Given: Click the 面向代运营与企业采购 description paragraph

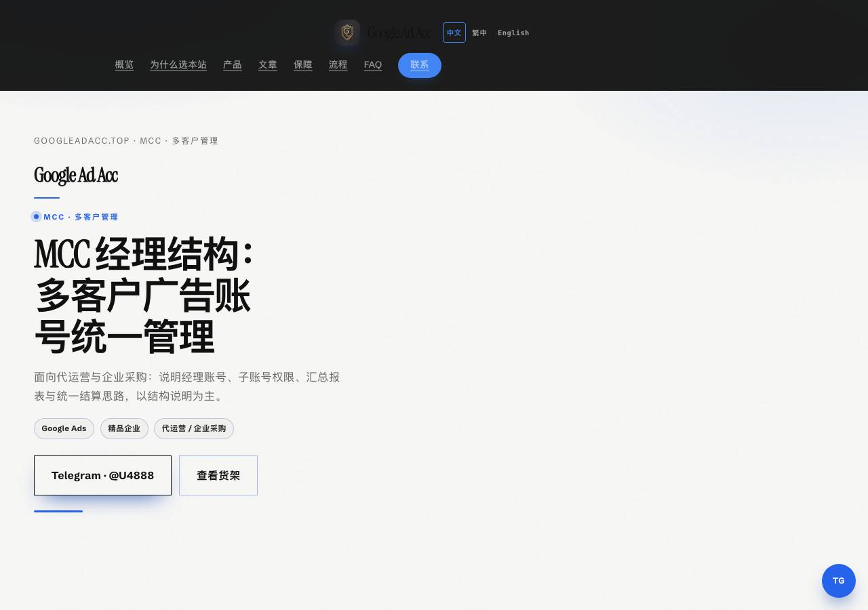Looking at the screenshot, I should [187, 386].
